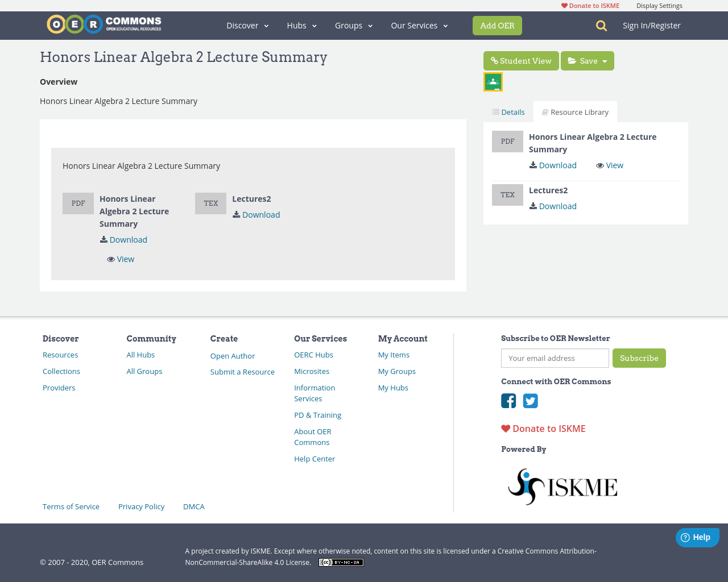Click the ISKME logo
This screenshot has height=582, width=728.
pos(562,485)
